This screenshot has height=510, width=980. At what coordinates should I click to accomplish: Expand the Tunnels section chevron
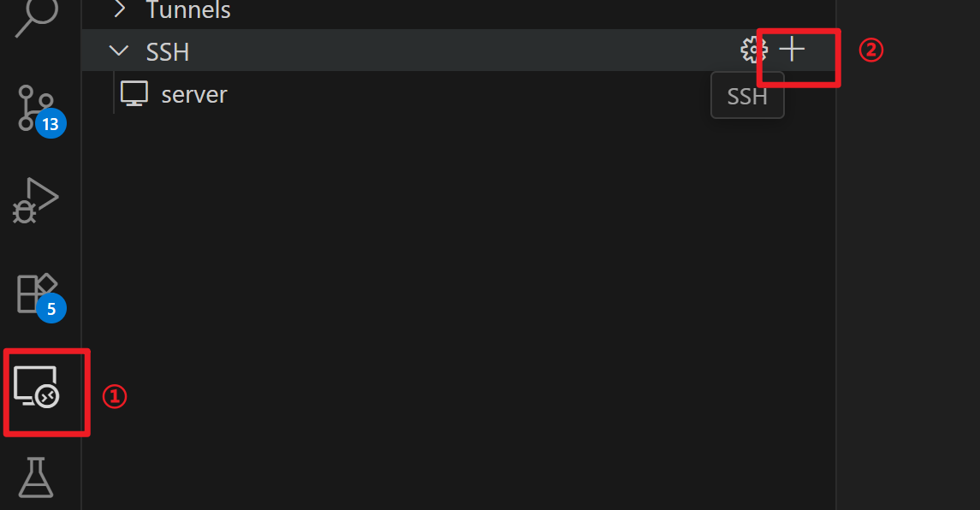point(119,9)
